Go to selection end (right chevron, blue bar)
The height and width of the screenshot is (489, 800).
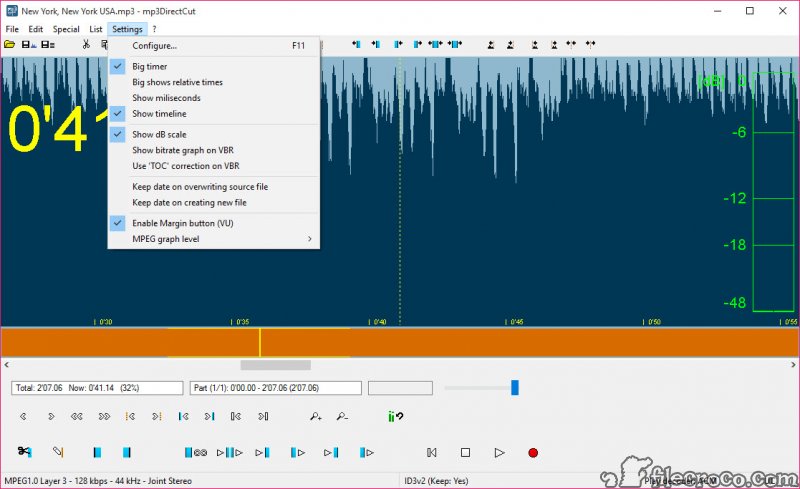[210, 417]
